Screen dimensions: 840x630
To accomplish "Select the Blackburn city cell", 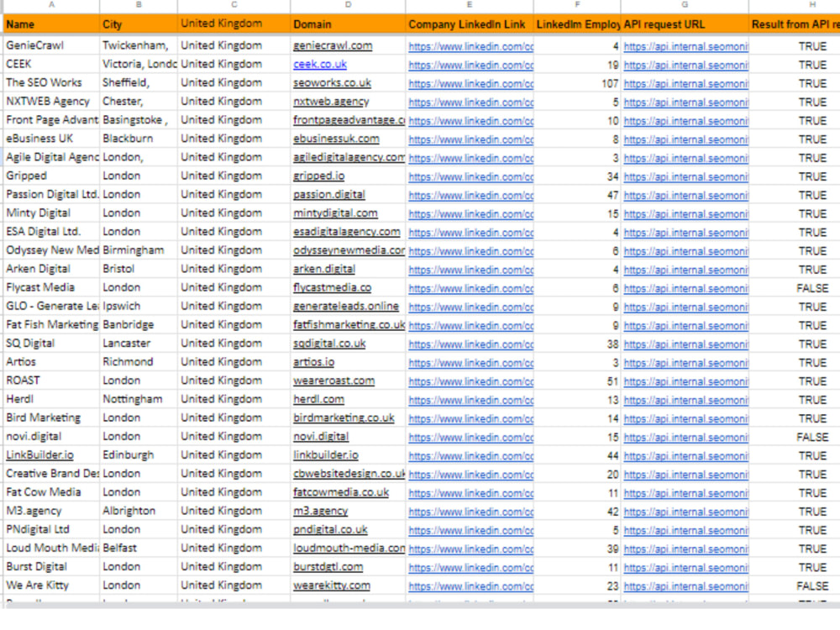I will coord(139,139).
